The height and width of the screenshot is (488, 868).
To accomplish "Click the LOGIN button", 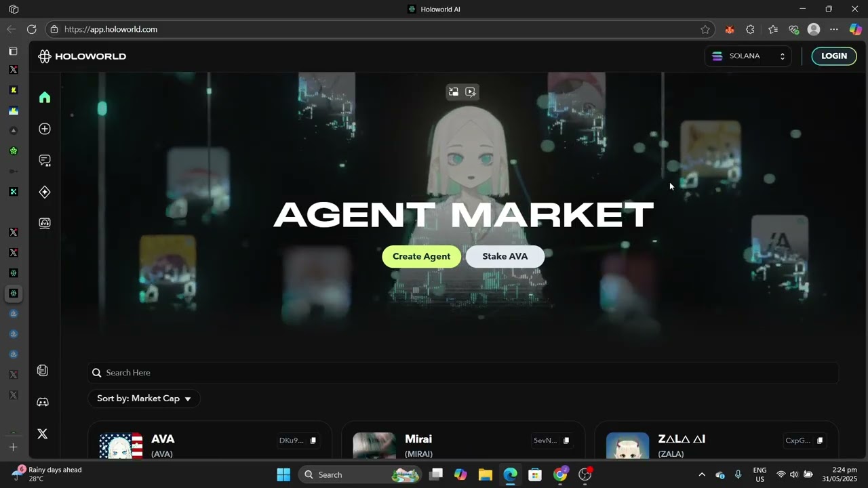I will pyautogui.click(x=834, y=56).
